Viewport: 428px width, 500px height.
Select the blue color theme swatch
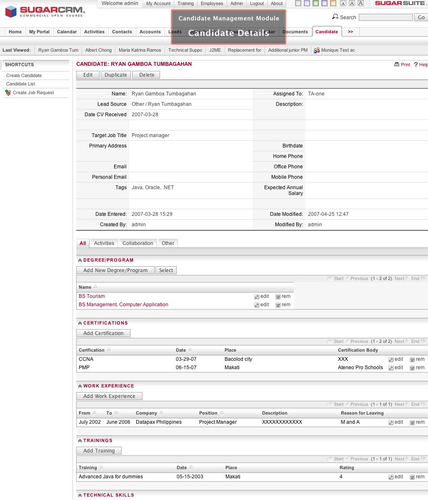[x=307, y=3]
